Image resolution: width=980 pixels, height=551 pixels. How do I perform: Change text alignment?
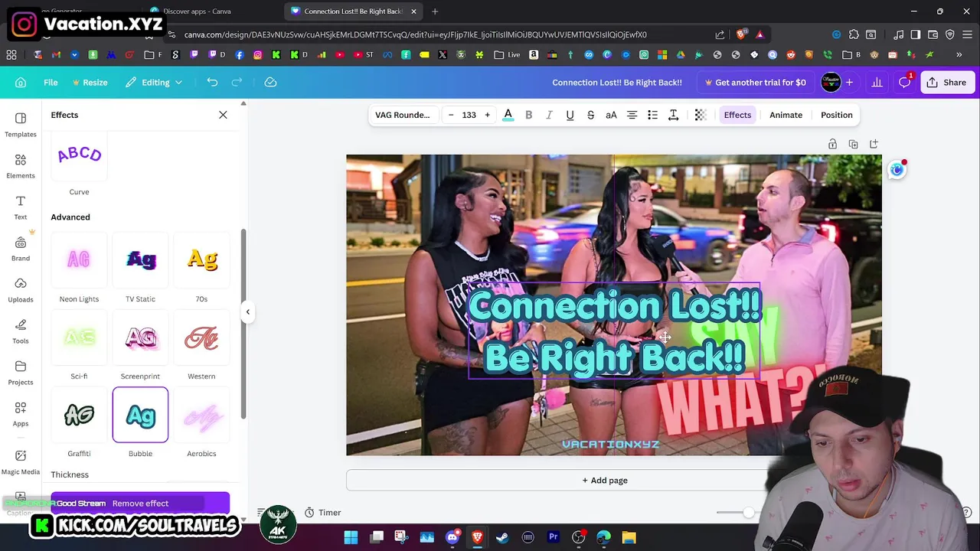(x=632, y=115)
